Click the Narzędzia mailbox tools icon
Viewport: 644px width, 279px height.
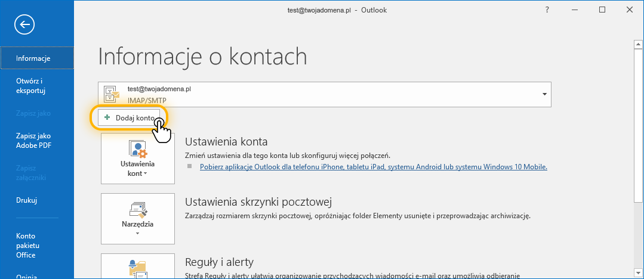coord(138,209)
